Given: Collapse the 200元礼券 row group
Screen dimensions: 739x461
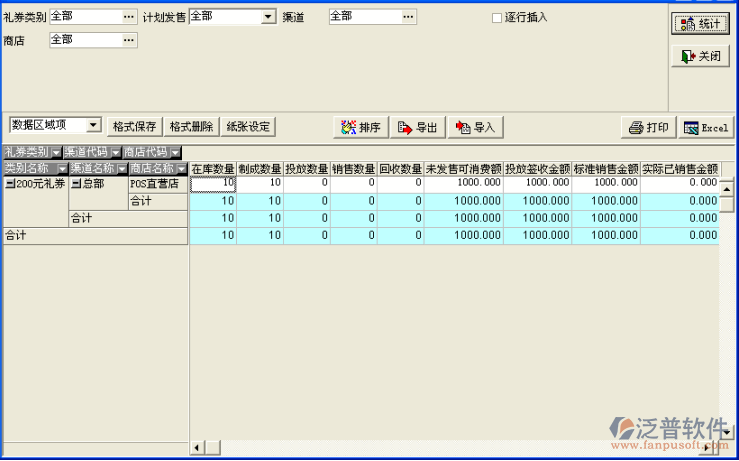Looking at the screenshot, I should (x=10, y=184).
